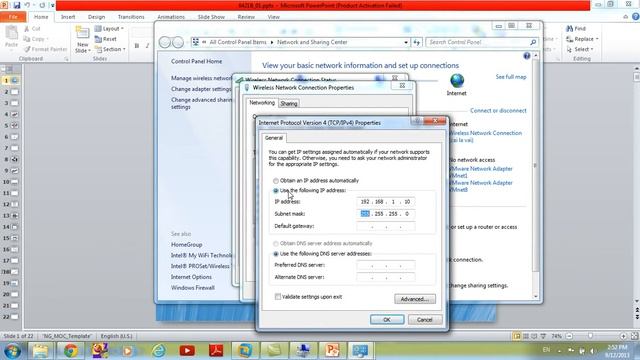The image size is (640, 360).
Task: Open Windows Media Player taskbar icon
Action: click(x=128, y=351)
